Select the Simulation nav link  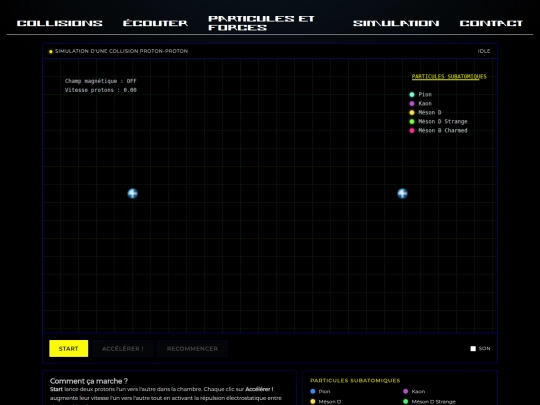(396, 23)
